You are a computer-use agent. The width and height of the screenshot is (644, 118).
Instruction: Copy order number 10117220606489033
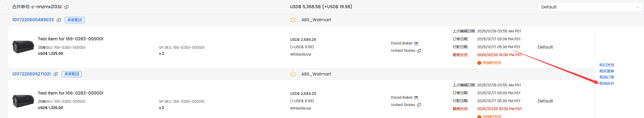(58, 20)
